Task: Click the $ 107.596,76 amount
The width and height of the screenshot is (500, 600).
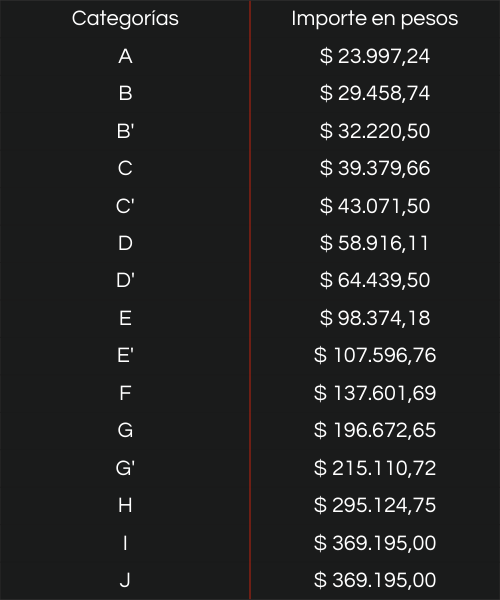Action: [x=375, y=355]
